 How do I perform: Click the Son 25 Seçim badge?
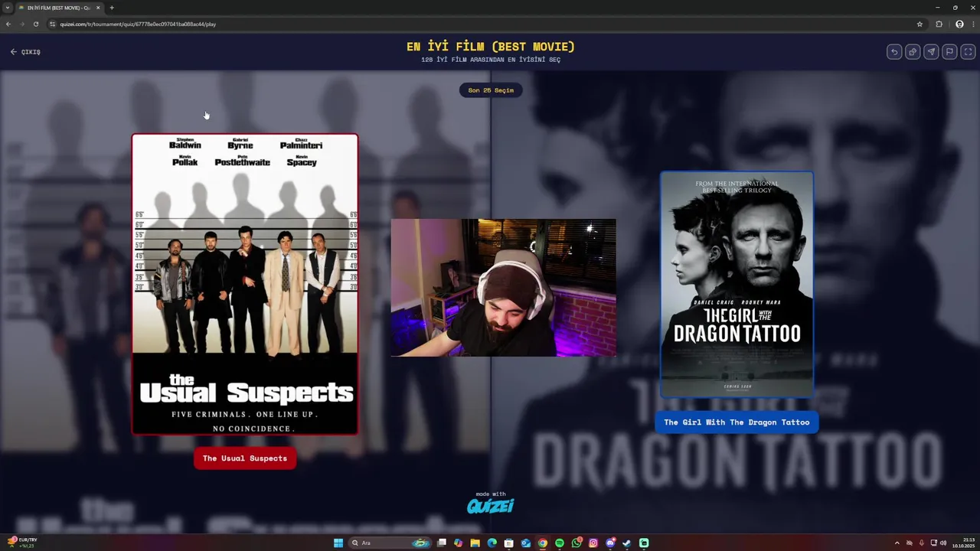(x=491, y=90)
